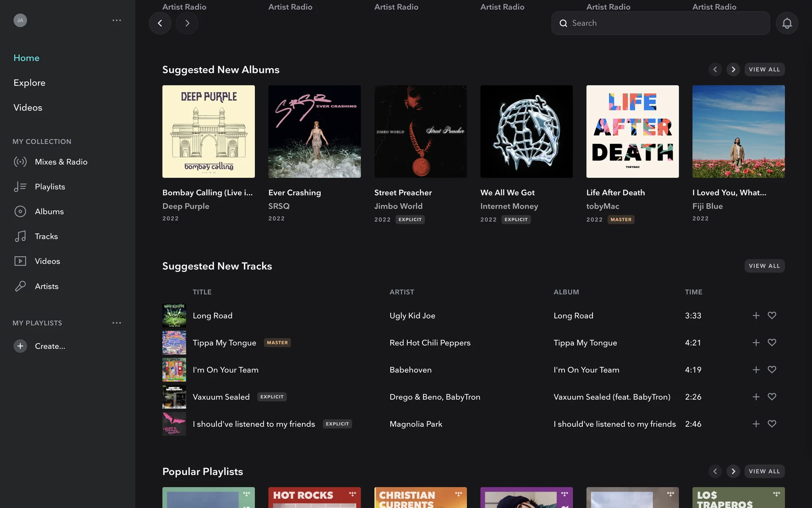Go back with the left arrow button
This screenshot has height=508, width=812.
coord(160,23)
